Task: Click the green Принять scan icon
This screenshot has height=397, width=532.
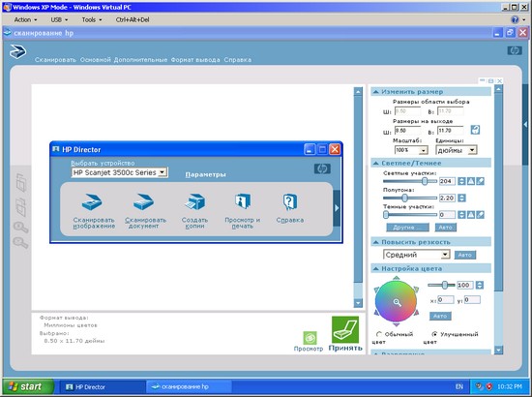Action: (345, 330)
